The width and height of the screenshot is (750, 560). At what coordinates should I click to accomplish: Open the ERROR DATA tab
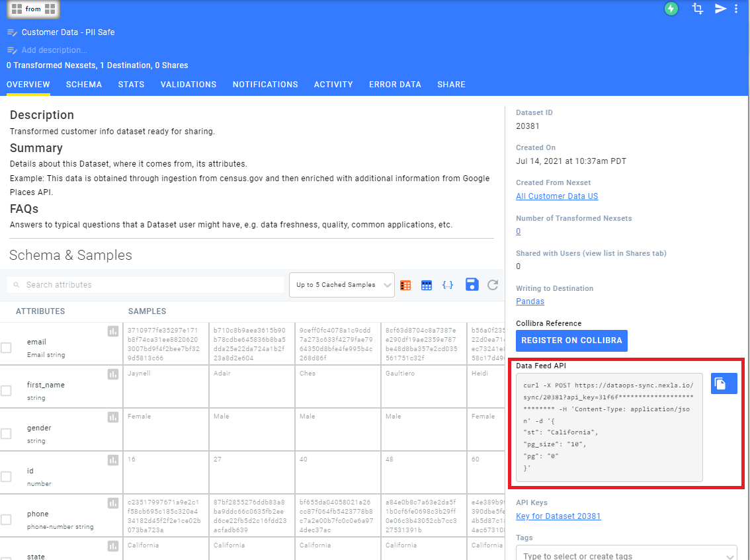click(x=395, y=84)
